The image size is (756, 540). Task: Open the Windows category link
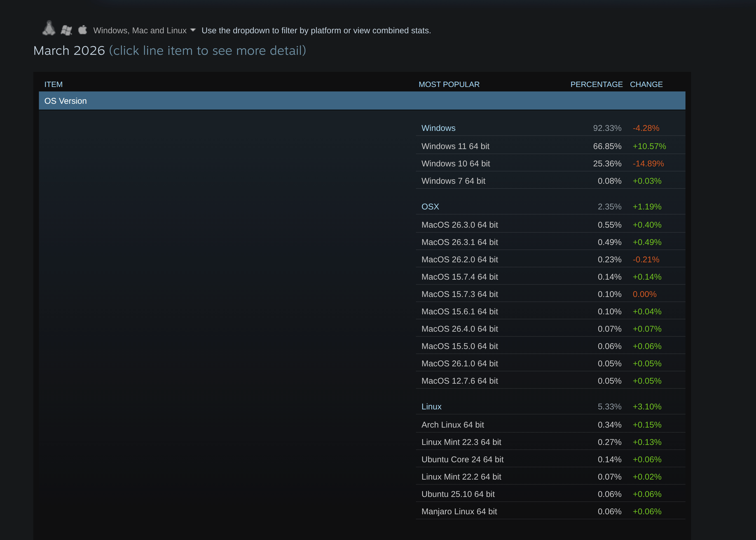pos(438,128)
